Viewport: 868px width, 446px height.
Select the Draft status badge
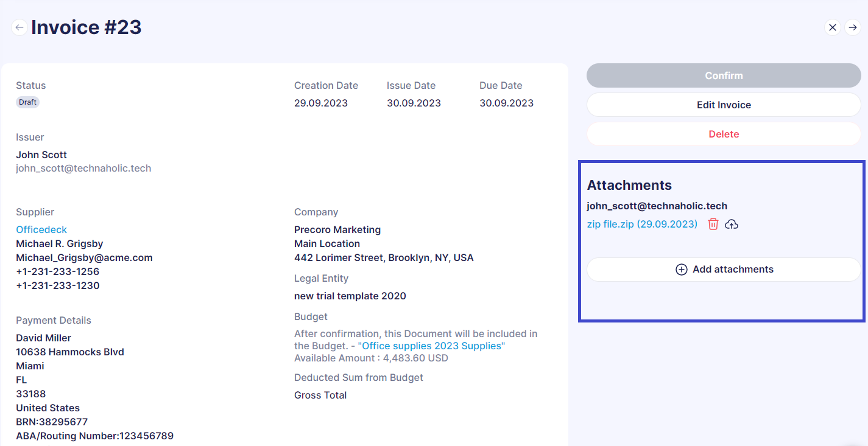(x=27, y=102)
